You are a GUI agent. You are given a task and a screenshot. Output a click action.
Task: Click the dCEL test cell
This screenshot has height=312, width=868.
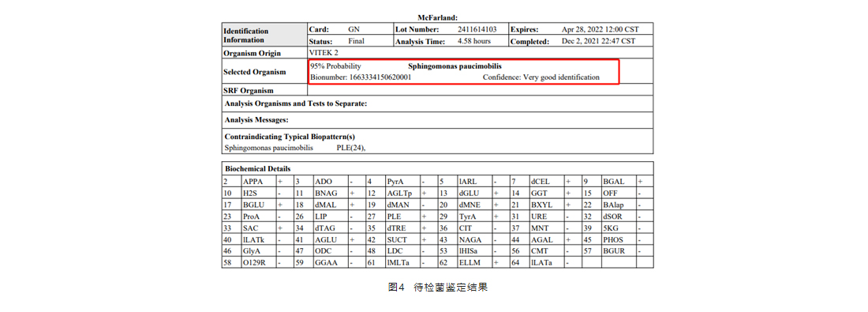coord(546,181)
